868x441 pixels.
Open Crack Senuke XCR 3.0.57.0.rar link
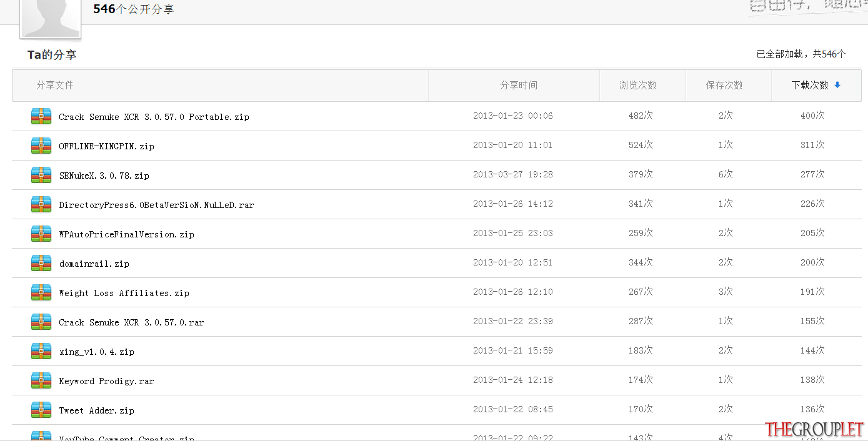[131, 322]
